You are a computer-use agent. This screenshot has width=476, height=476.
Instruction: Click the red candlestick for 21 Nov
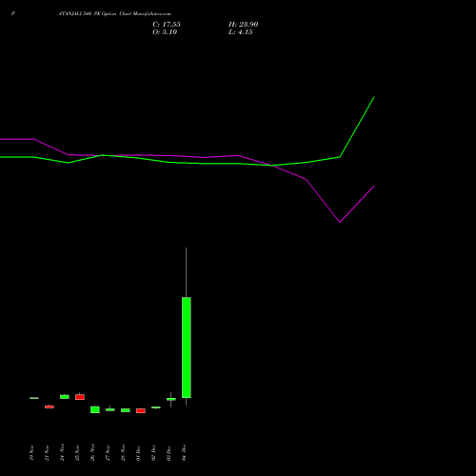pos(50,407)
